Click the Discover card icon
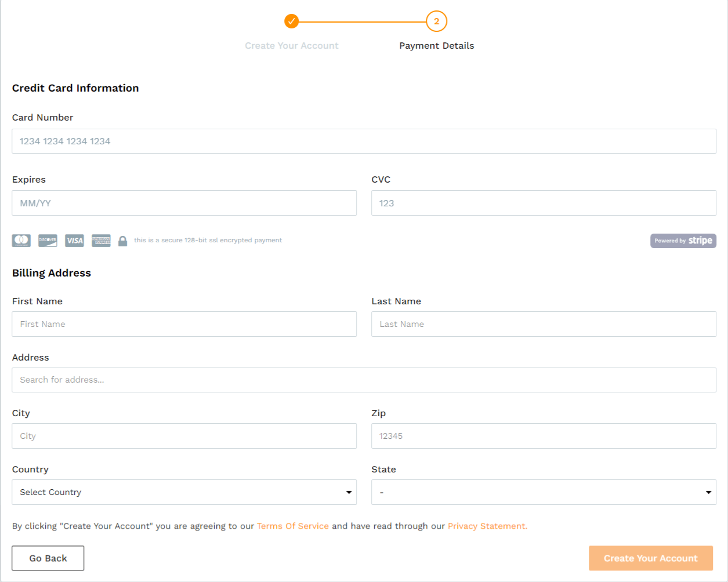Viewport: 728px width, 582px height. [x=48, y=241]
